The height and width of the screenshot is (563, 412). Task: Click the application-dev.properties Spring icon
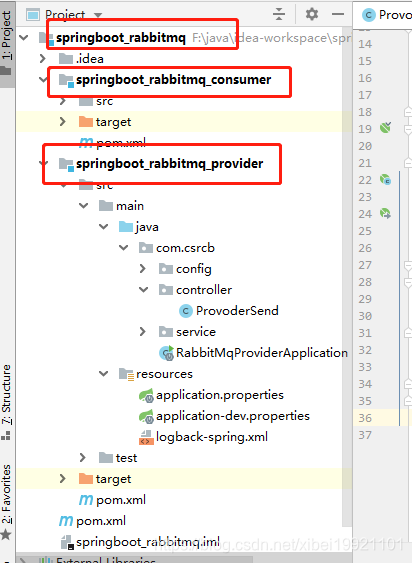coord(146,416)
